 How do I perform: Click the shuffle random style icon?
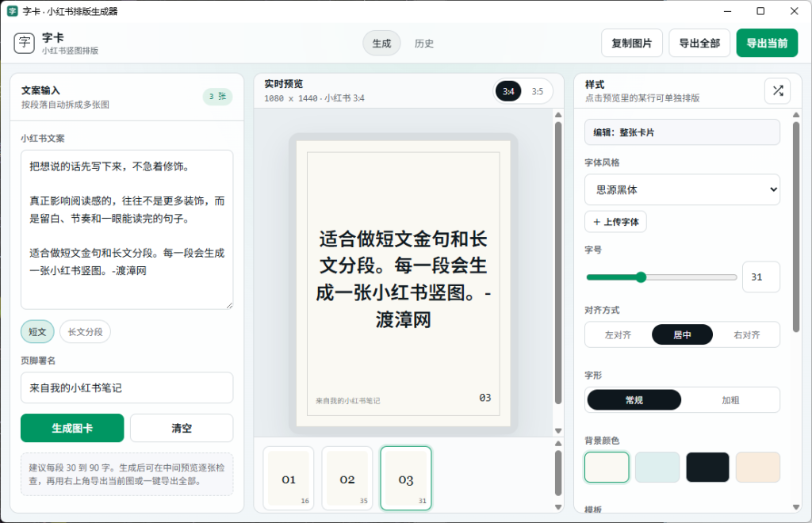tap(777, 90)
